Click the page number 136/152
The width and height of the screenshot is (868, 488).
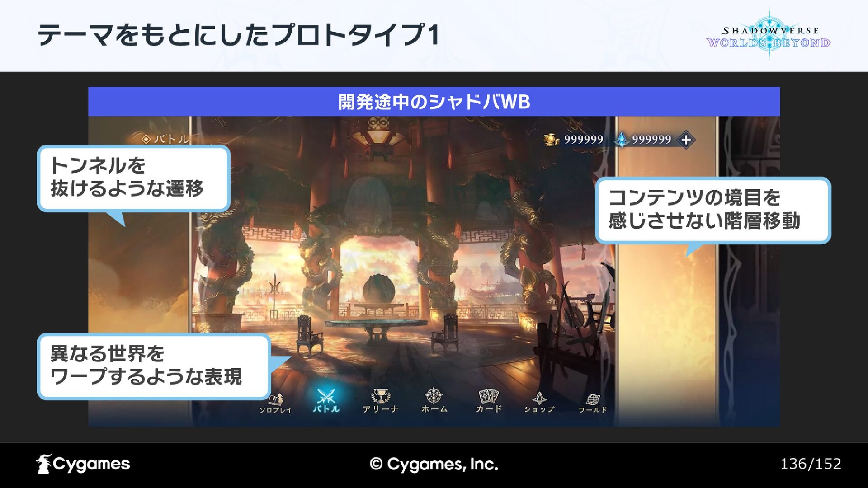pyautogui.click(x=811, y=464)
